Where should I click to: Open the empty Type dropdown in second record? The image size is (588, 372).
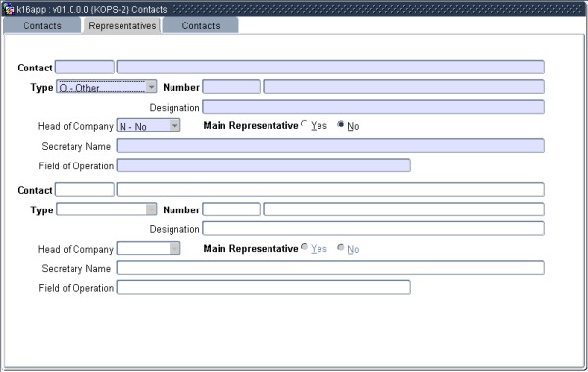point(107,209)
